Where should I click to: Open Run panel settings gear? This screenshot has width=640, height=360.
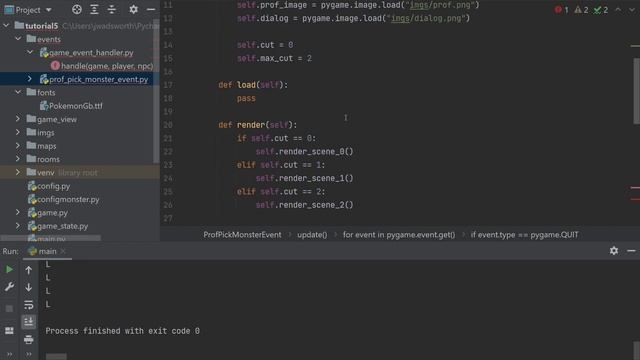coord(614,251)
